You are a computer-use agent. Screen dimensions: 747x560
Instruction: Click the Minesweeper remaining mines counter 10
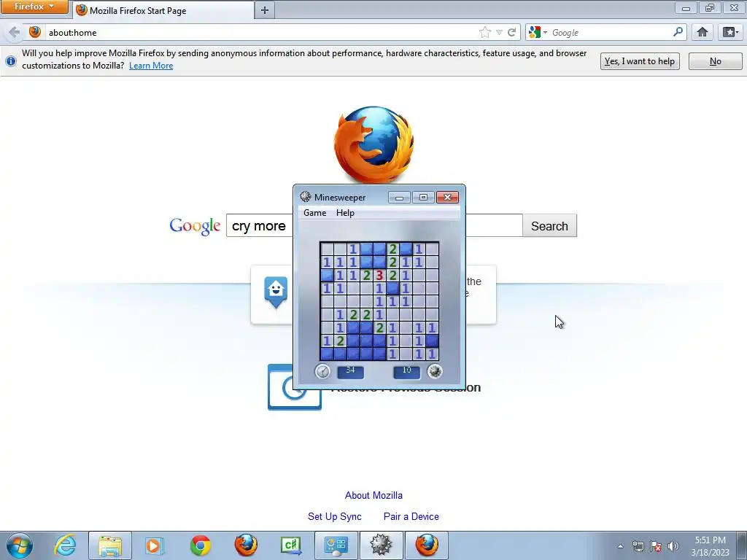pyautogui.click(x=406, y=371)
